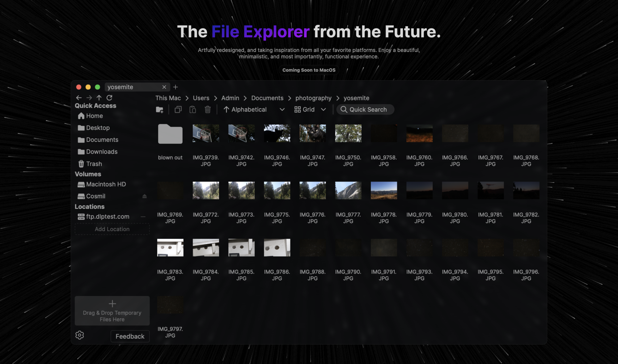Screen dimensions: 618x364
Task: Select IMG_9777.JPG granite cliff thumbnail
Action: (x=348, y=191)
